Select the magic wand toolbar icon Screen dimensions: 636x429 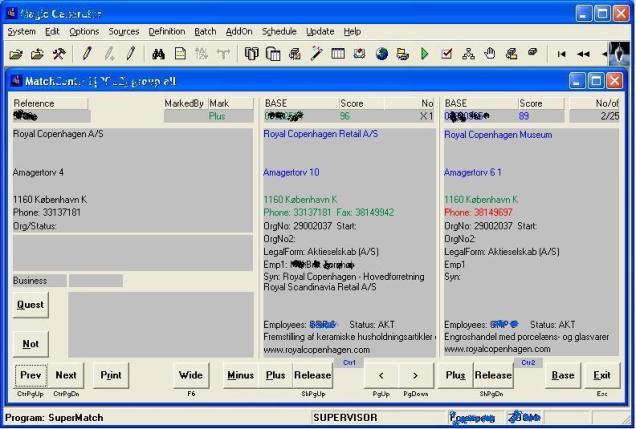coord(316,54)
